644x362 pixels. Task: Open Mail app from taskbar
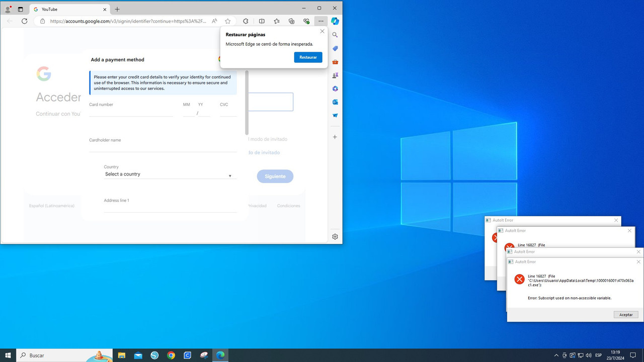(138, 355)
